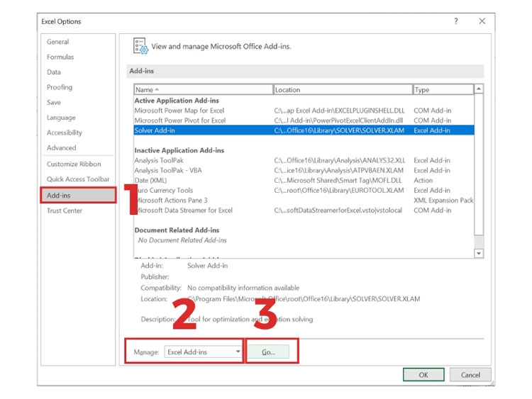Select Microsoft Data Streamer for Excel row
The width and height of the screenshot is (532, 399).
pos(304,210)
